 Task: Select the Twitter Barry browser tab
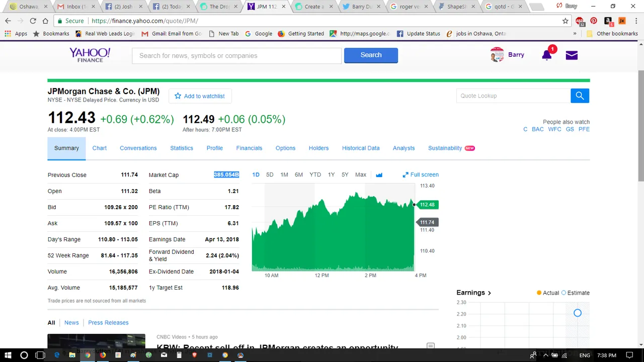(x=361, y=7)
